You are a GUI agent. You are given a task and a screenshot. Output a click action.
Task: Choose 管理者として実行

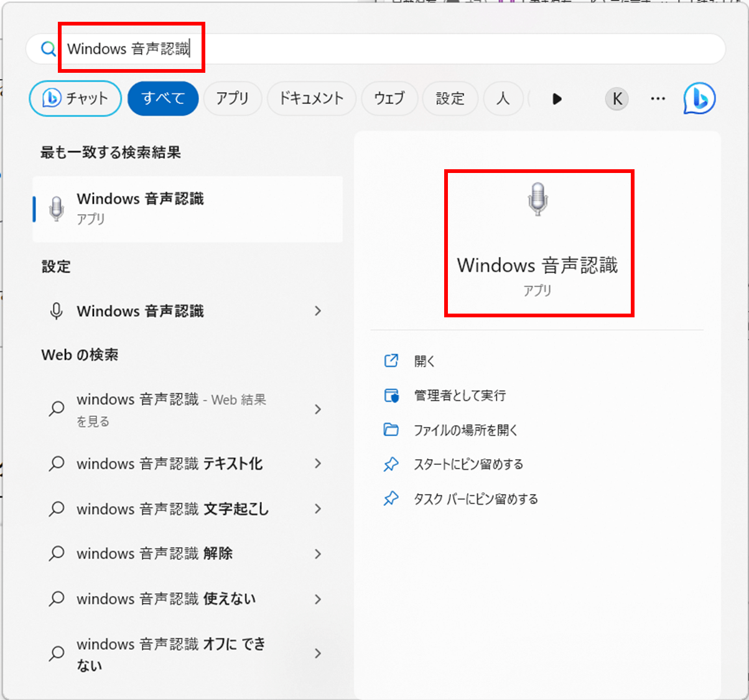(x=460, y=396)
